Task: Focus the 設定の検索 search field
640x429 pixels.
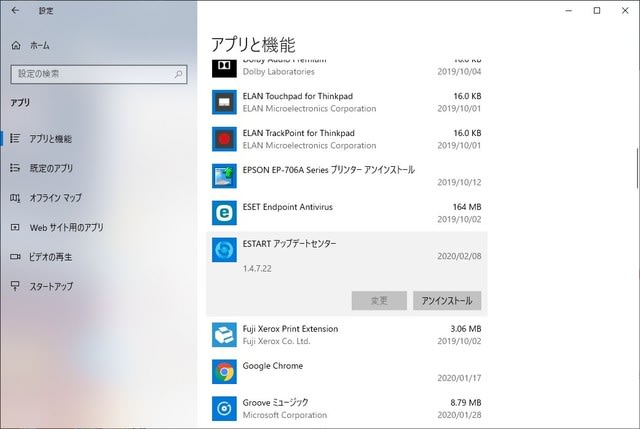Action: click(99, 74)
